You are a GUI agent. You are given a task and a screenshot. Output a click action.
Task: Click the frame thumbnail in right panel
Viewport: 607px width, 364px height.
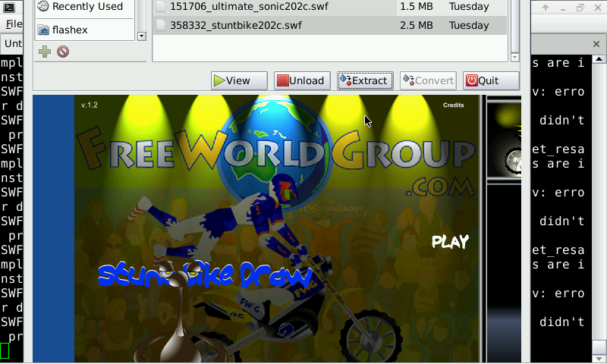coord(504,140)
